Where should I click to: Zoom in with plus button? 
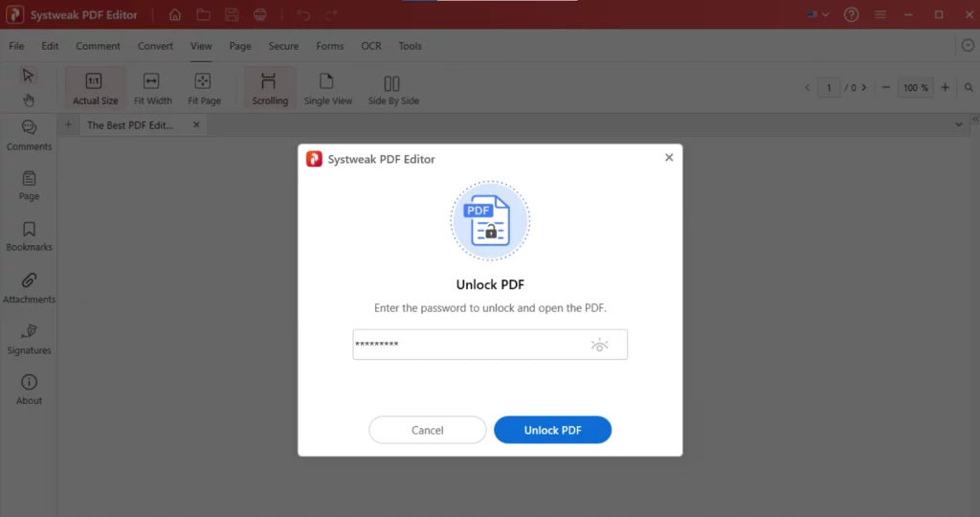[945, 87]
